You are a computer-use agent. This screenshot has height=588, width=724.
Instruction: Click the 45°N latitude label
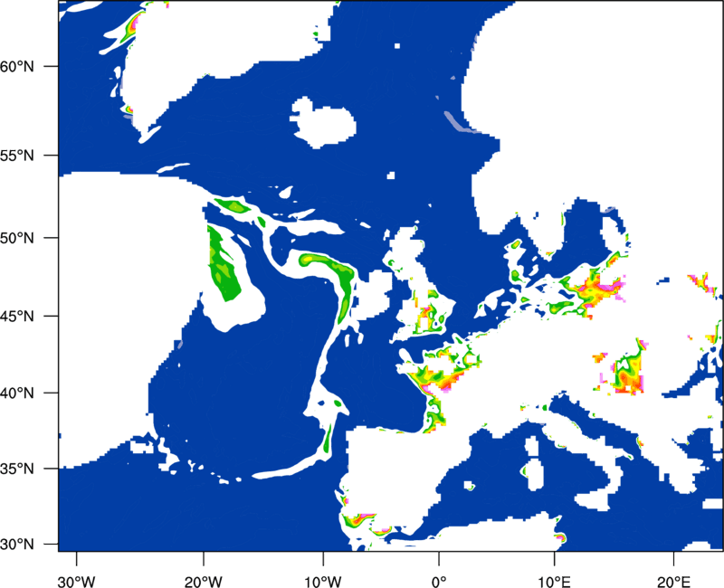(17, 317)
